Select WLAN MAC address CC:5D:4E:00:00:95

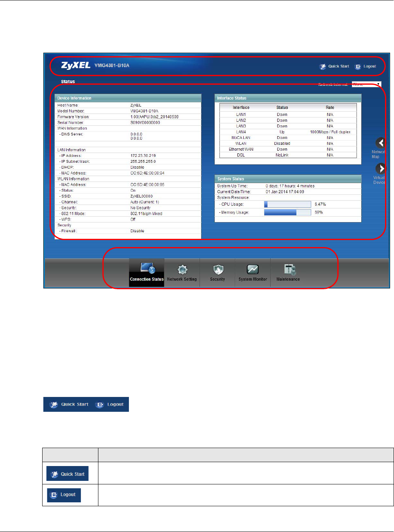[x=147, y=185]
